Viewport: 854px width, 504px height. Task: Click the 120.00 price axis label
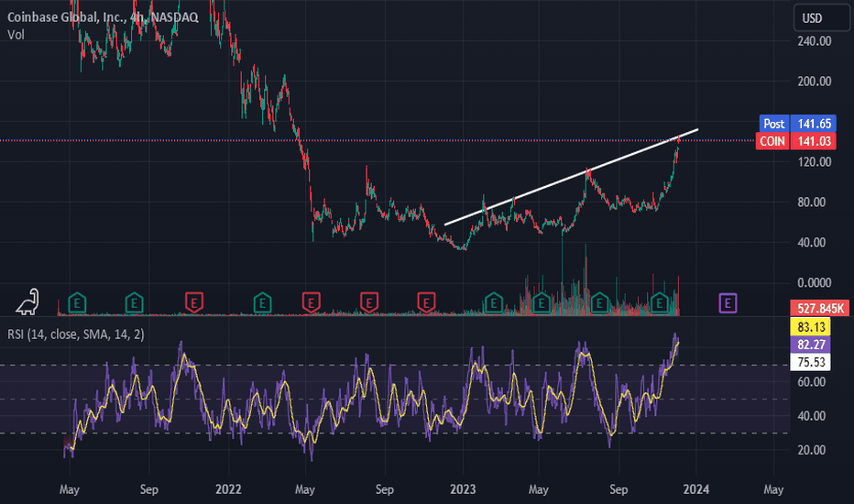coord(815,162)
